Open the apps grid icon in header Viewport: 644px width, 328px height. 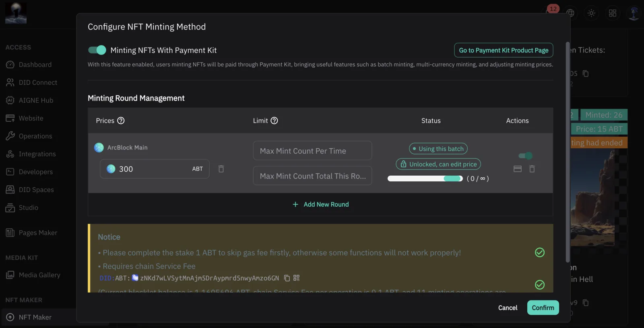coord(613,13)
